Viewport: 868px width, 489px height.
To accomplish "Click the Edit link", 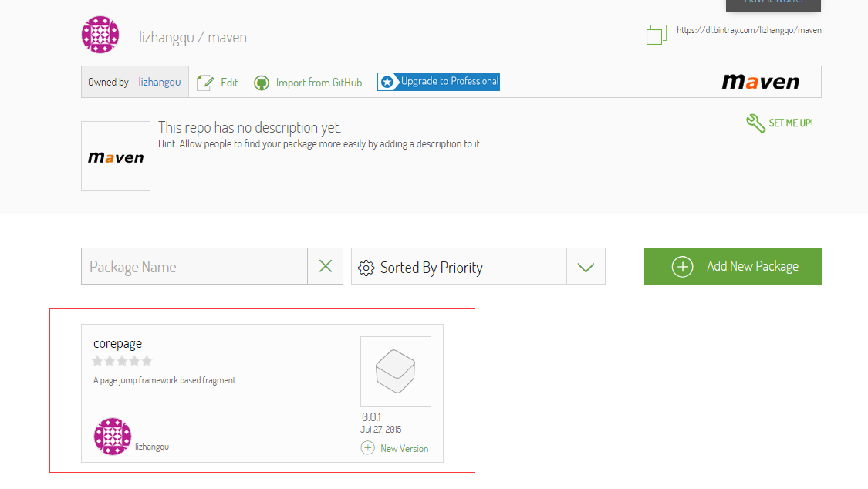I will tap(229, 83).
